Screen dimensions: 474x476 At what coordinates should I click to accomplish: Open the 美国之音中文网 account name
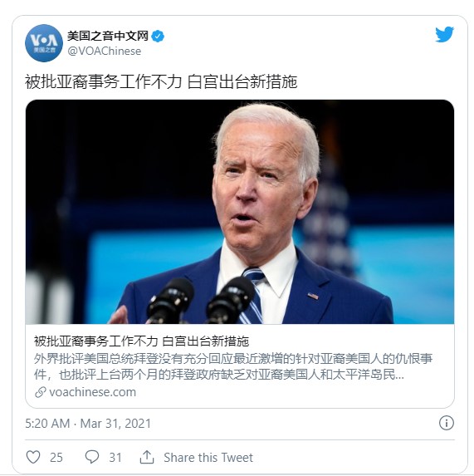tap(108, 36)
